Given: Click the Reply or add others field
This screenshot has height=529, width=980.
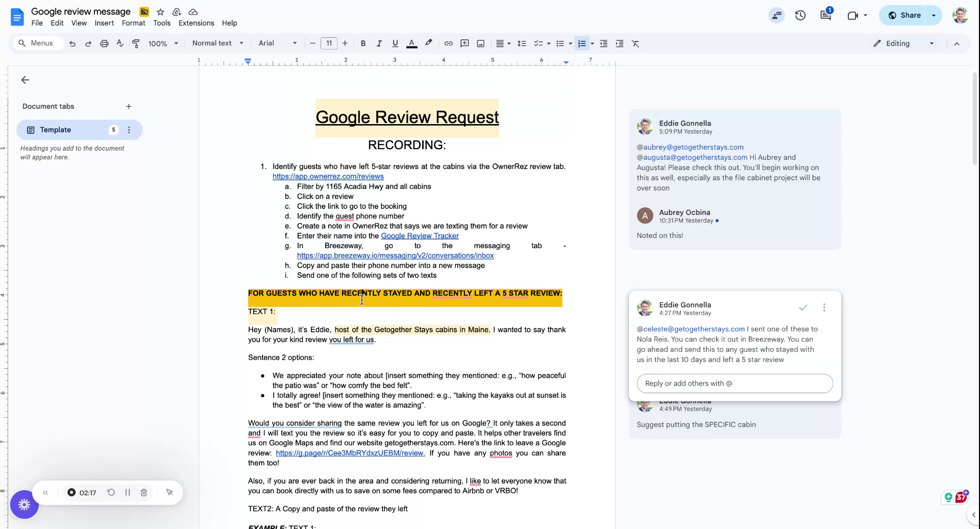Looking at the screenshot, I should coord(734,383).
